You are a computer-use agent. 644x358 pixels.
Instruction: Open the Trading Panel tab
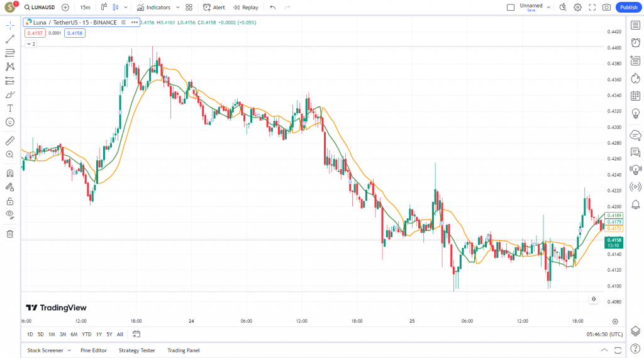click(x=184, y=350)
